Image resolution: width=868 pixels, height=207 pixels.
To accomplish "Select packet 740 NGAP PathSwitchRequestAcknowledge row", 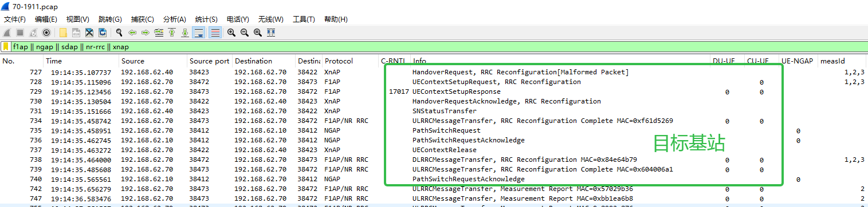I will (434, 179).
